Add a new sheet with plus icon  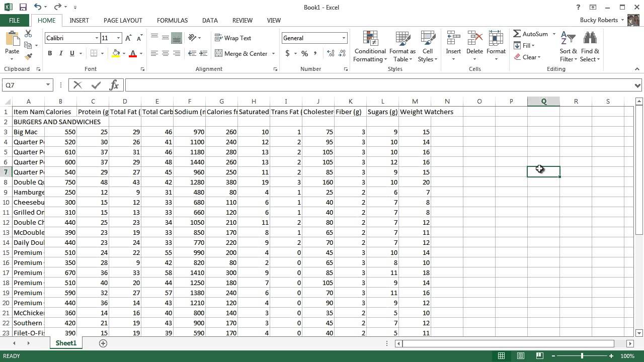click(x=103, y=343)
